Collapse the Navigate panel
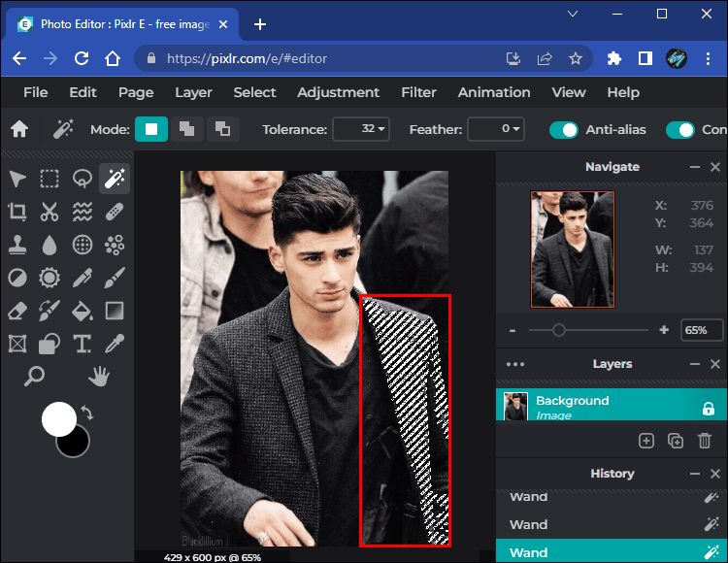The image size is (728, 563). [694, 167]
